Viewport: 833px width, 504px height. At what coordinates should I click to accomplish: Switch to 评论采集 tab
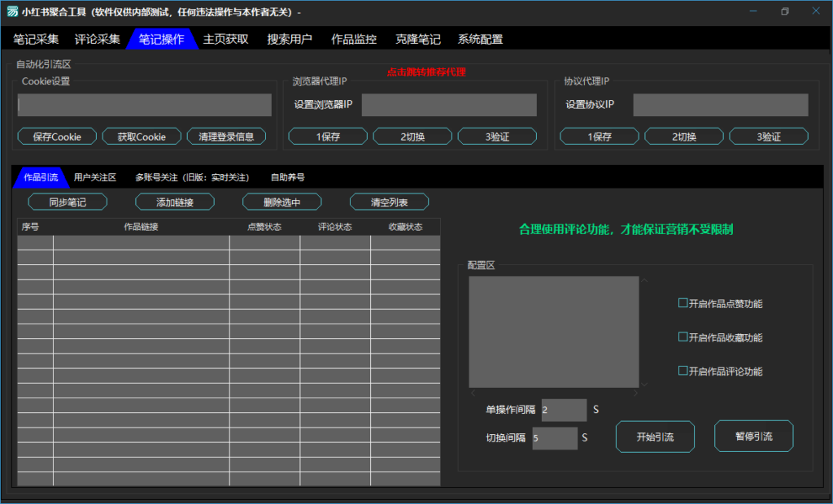tap(98, 39)
